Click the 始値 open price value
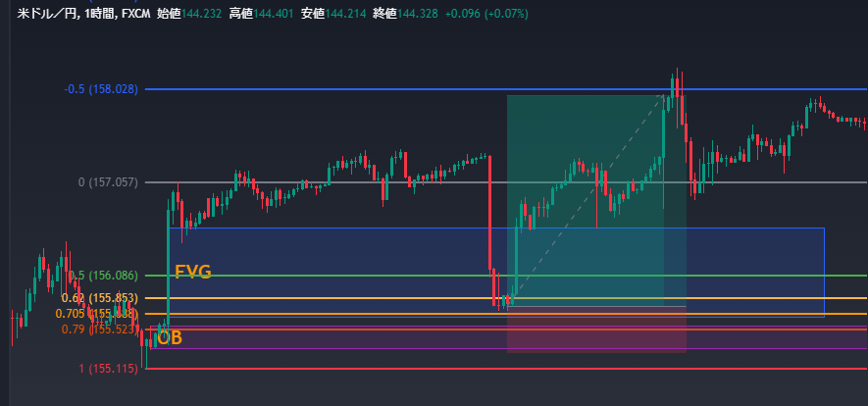The image size is (868, 406). click(x=202, y=15)
